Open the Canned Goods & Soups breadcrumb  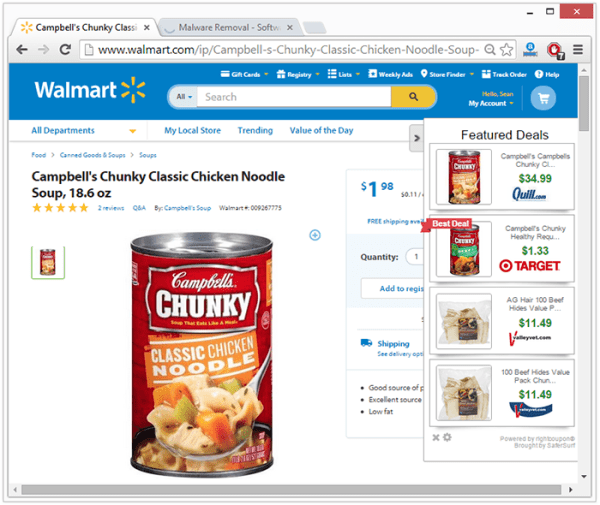[x=93, y=155]
